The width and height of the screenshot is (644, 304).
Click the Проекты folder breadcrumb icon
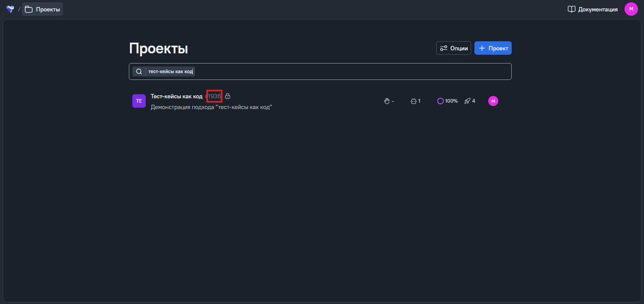pos(29,9)
